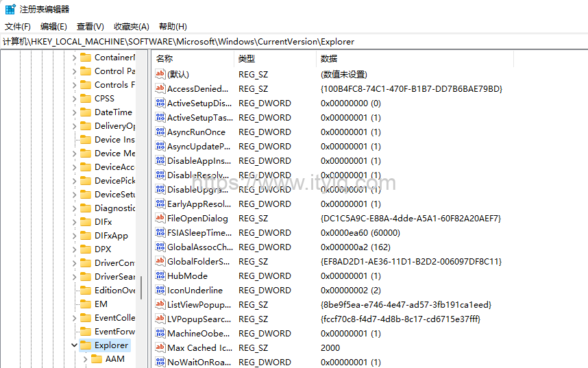The image size is (588, 368).
Task: Expand the DateTime key
Action: [74, 112]
